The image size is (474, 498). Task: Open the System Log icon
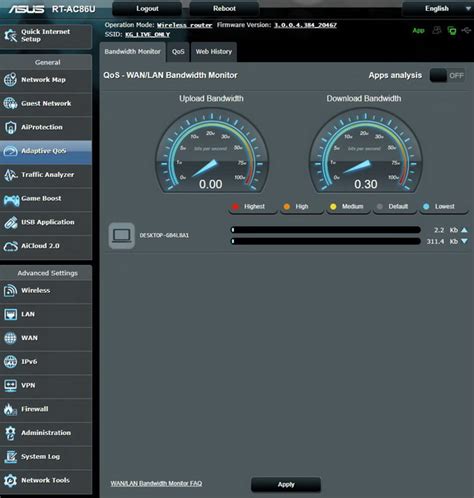click(x=10, y=457)
